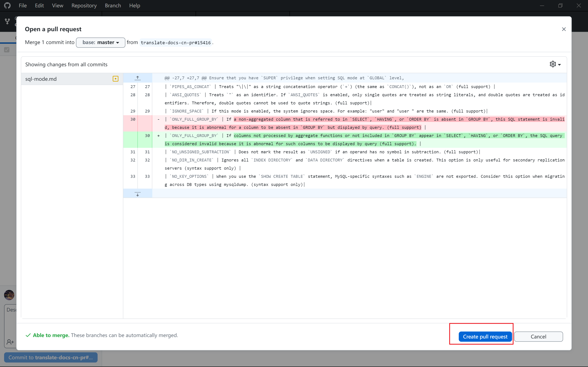Screen dimensions: 588x367
Task: Click Create pull request button
Action: click(485, 336)
